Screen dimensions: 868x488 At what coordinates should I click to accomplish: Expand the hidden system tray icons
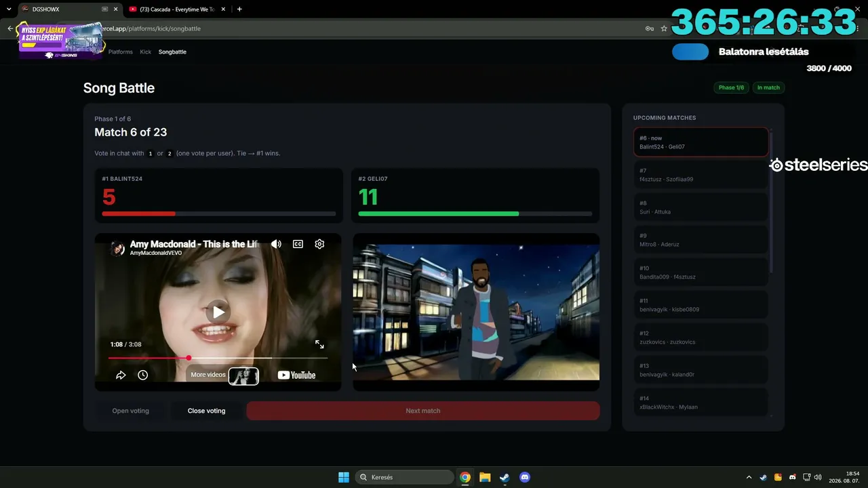[749, 477]
